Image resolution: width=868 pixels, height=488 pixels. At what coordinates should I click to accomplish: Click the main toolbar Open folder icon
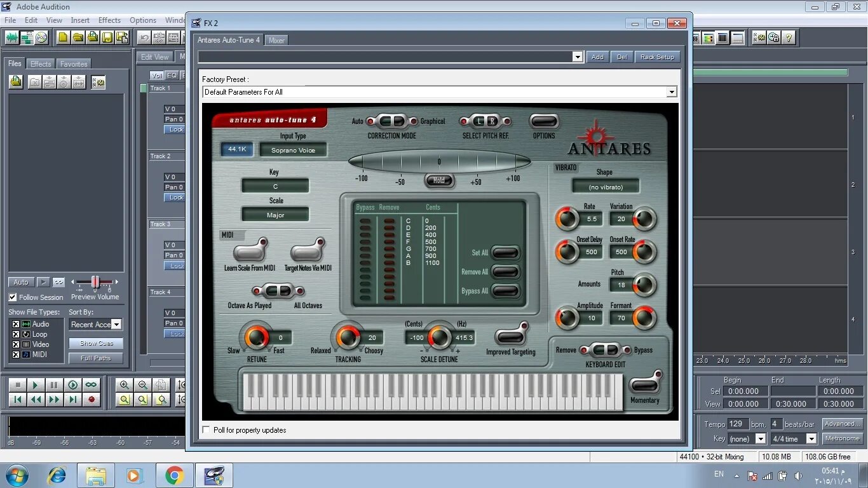[x=78, y=37]
